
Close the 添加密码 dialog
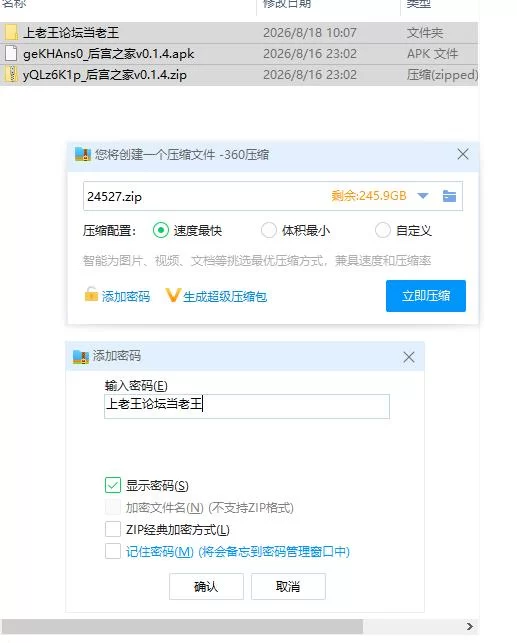(x=408, y=357)
